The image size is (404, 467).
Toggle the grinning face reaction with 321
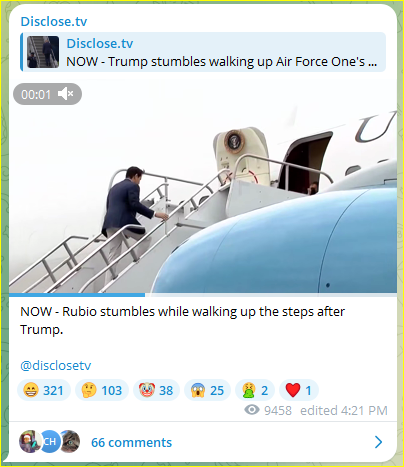pos(44,390)
